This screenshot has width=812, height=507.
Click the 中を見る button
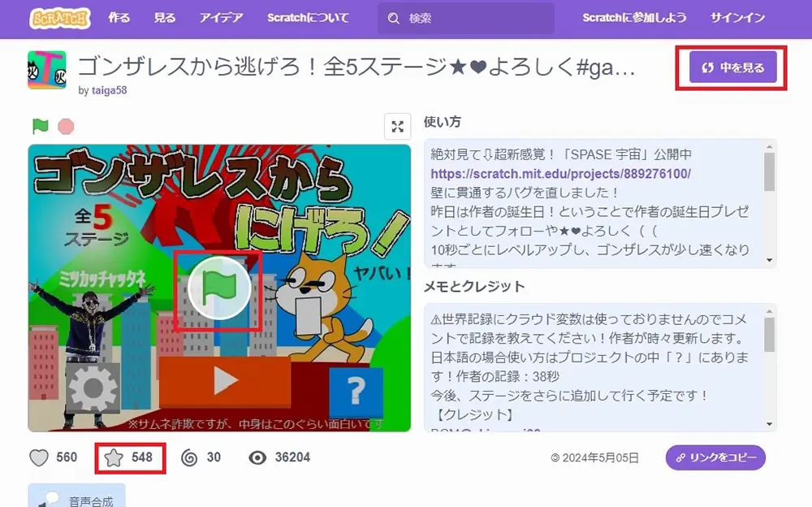(x=732, y=67)
